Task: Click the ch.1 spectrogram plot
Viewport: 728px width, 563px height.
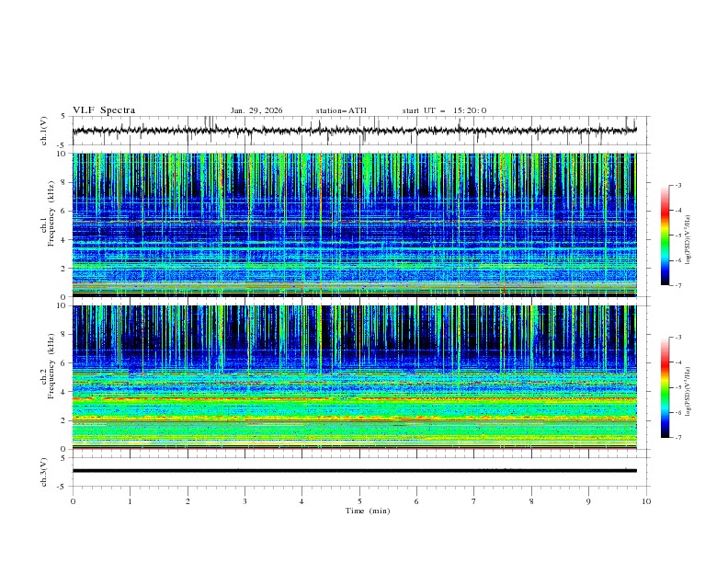Action: pos(358,225)
